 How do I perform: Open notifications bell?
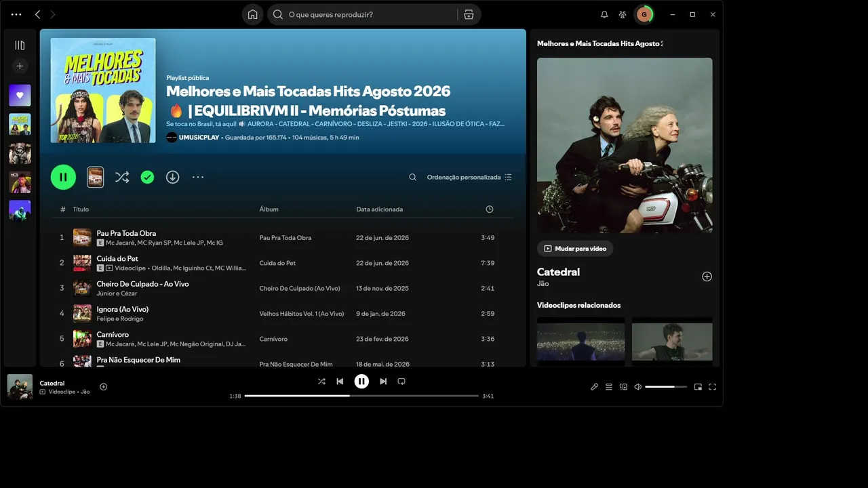[604, 14]
